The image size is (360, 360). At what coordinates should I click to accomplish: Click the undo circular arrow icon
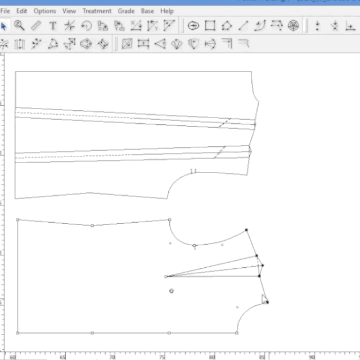pyautogui.click(x=86, y=26)
